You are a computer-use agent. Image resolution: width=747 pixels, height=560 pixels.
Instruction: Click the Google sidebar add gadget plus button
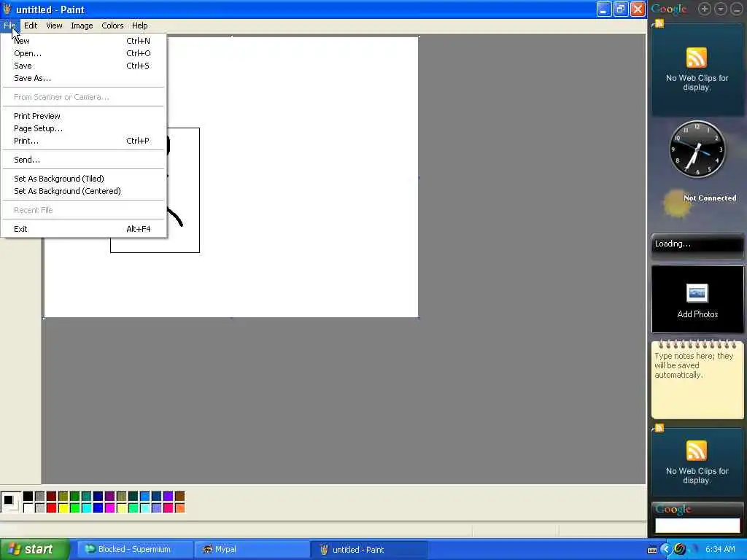coord(705,9)
